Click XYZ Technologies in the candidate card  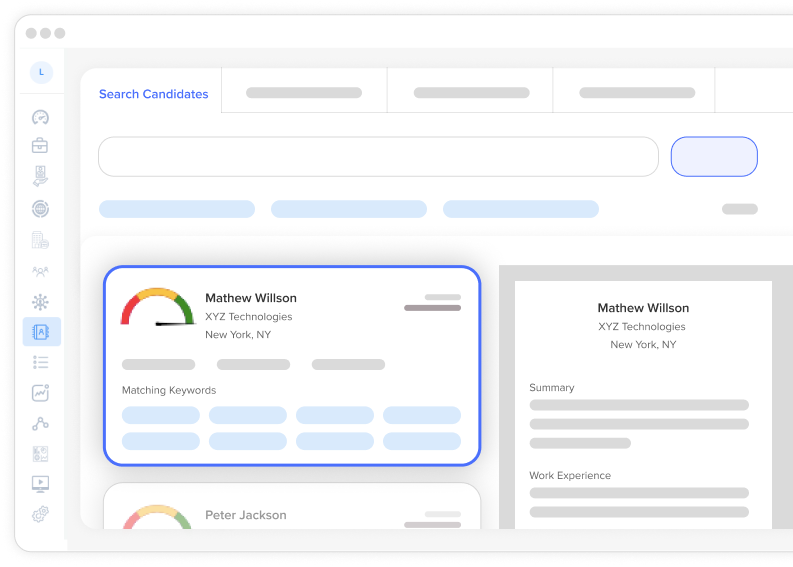(x=249, y=317)
